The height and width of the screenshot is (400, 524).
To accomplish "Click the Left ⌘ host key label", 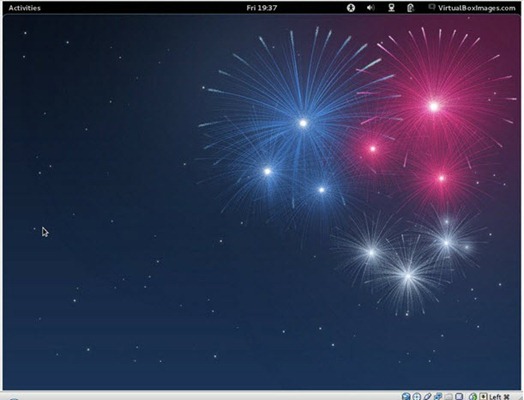I will pyautogui.click(x=499, y=397).
